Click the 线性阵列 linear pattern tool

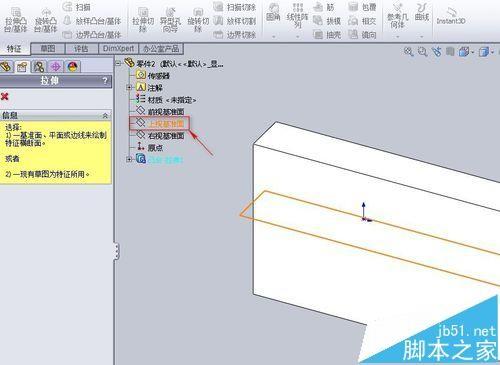click(x=297, y=16)
